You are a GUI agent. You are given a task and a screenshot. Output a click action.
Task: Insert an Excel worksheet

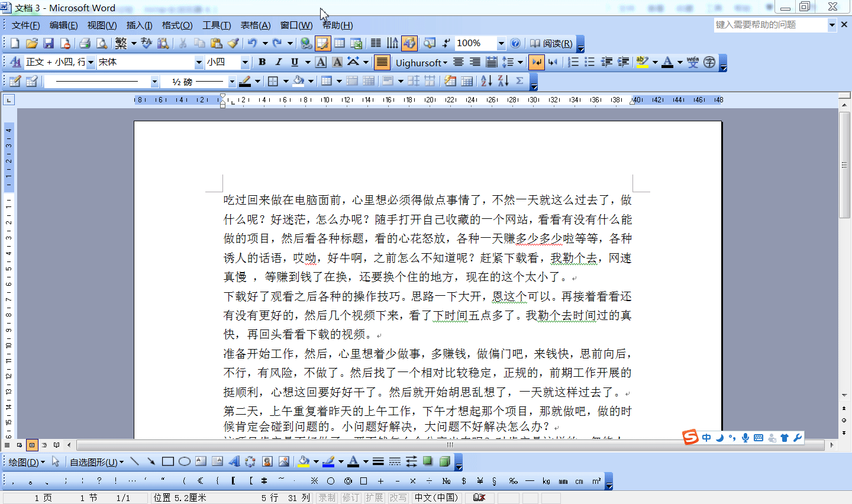356,43
